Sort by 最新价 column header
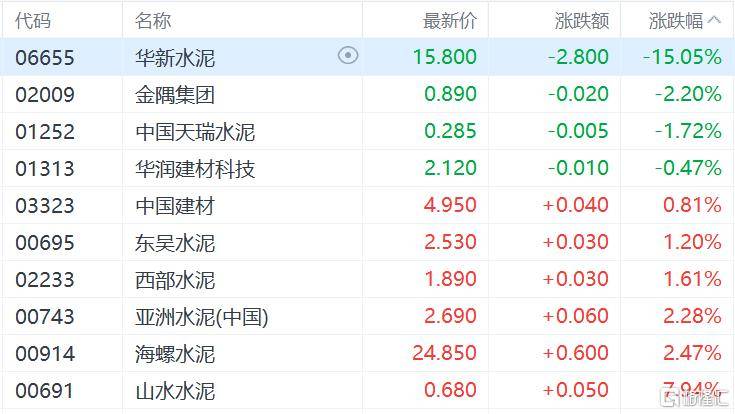Image resolution: width=735 pixels, height=414 pixels. pos(450,21)
